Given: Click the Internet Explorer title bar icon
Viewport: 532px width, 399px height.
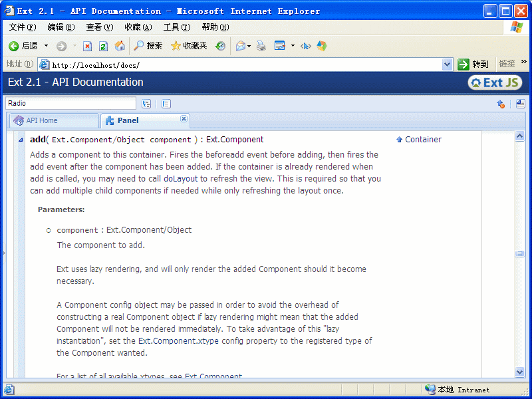Looking at the screenshot, I should pos(9,11).
